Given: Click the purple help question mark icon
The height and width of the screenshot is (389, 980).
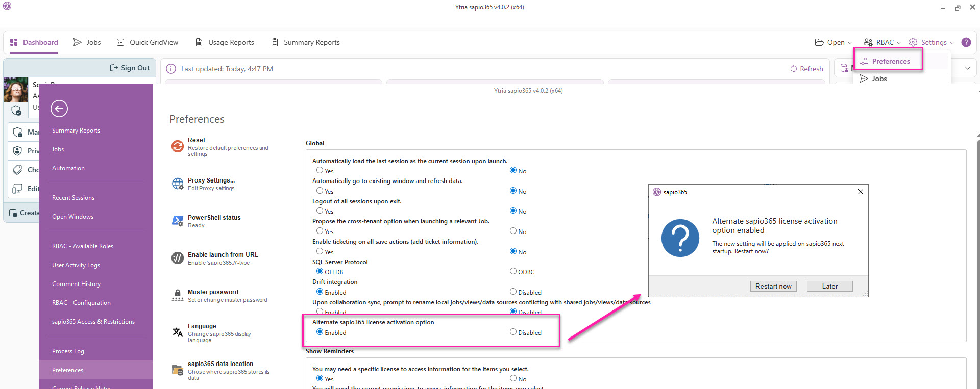Looking at the screenshot, I should click(966, 42).
